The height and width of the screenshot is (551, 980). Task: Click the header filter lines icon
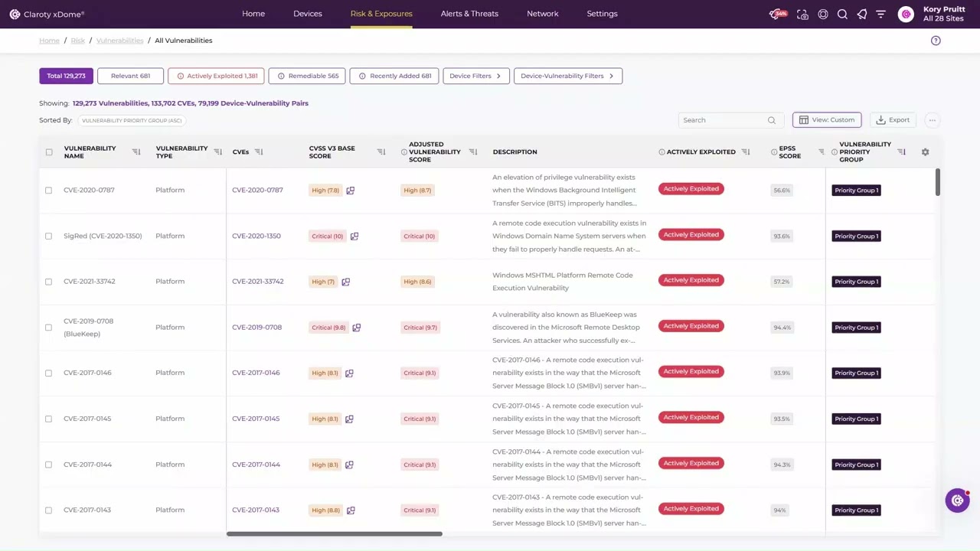pyautogui.click(x=880, y=14)
